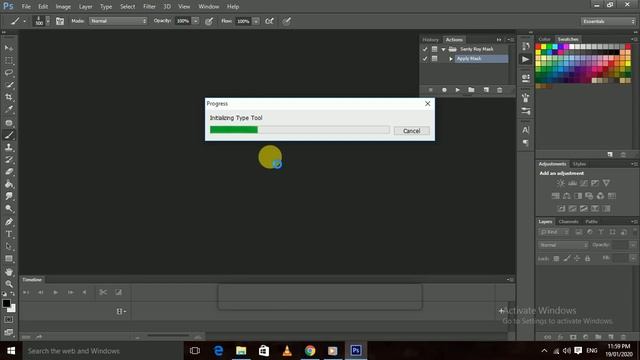This screenshot has width=640, height=360.
Task: Select the Lasso tool
Action: [9, 73]
